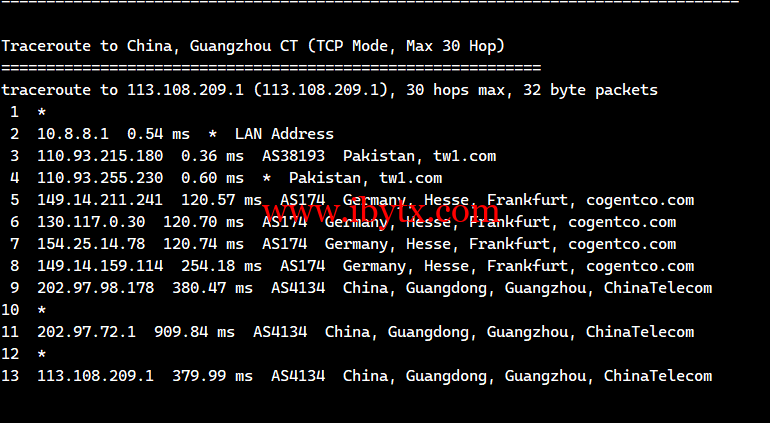
Task: Click IP 110.93.215.180 on hop 3
Action: (100, 156)
